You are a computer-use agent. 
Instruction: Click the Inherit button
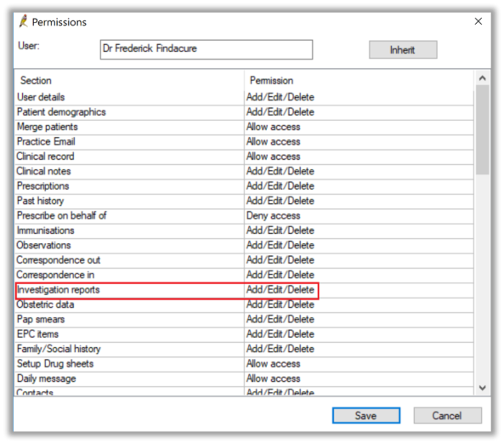(x=403, y=50)
